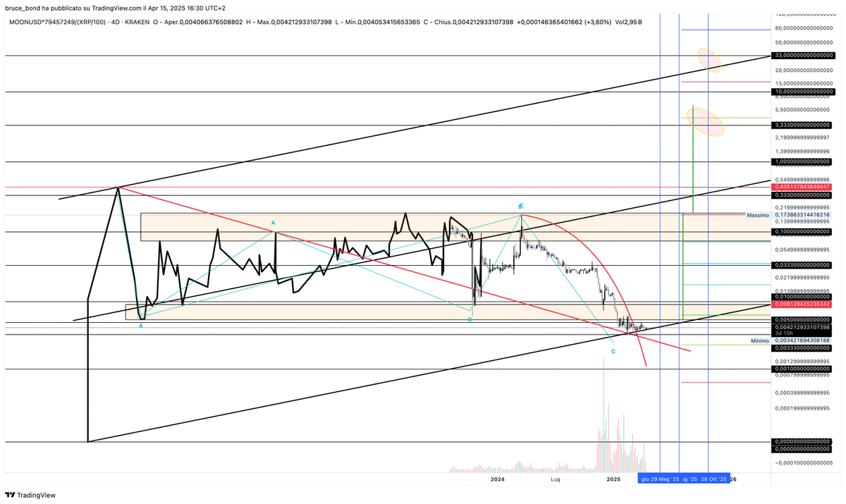Click the 13,000000000000000 axis tick
Screen dimensions: 846x504
pos(803,83)
